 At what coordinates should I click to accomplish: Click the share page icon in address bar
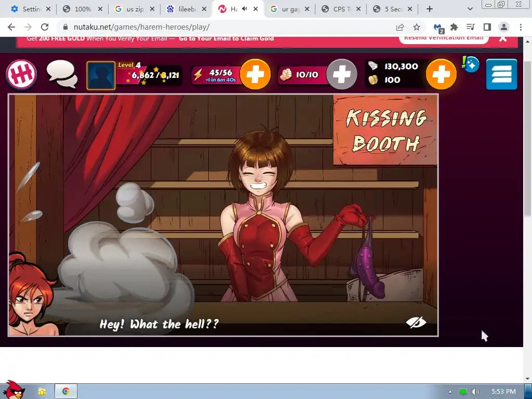[400, 27]
